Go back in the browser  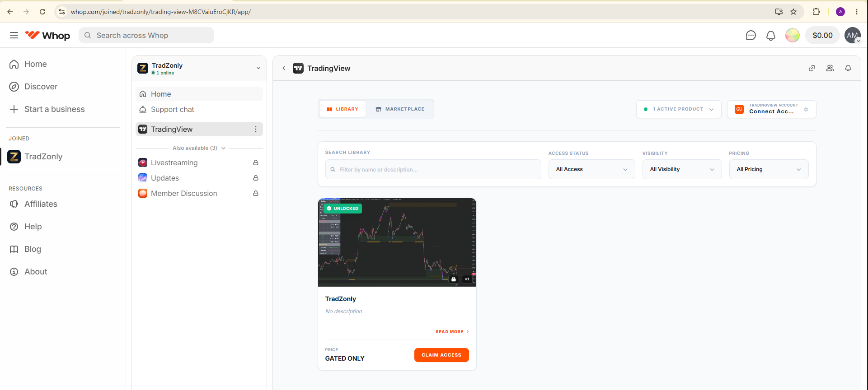[x=10, y=12]
